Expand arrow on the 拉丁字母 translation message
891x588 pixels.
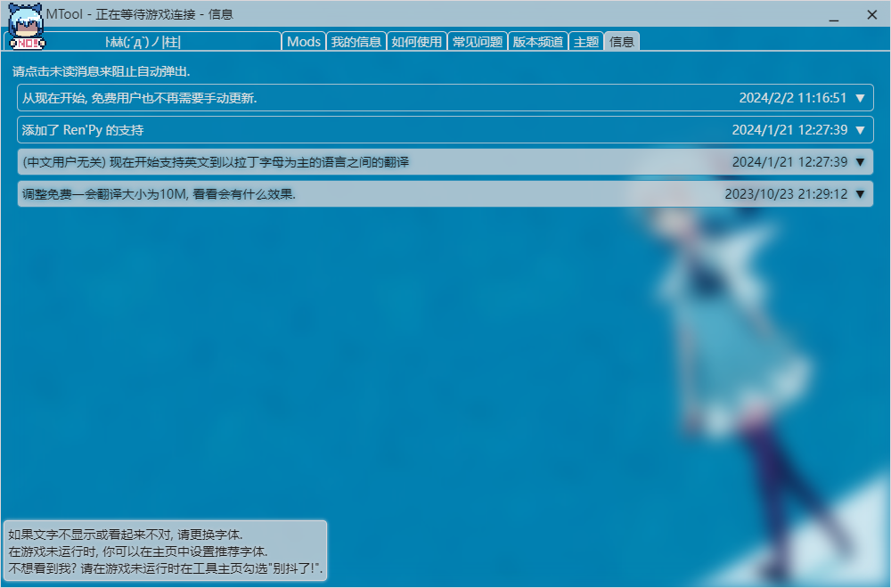pos(861,162)
